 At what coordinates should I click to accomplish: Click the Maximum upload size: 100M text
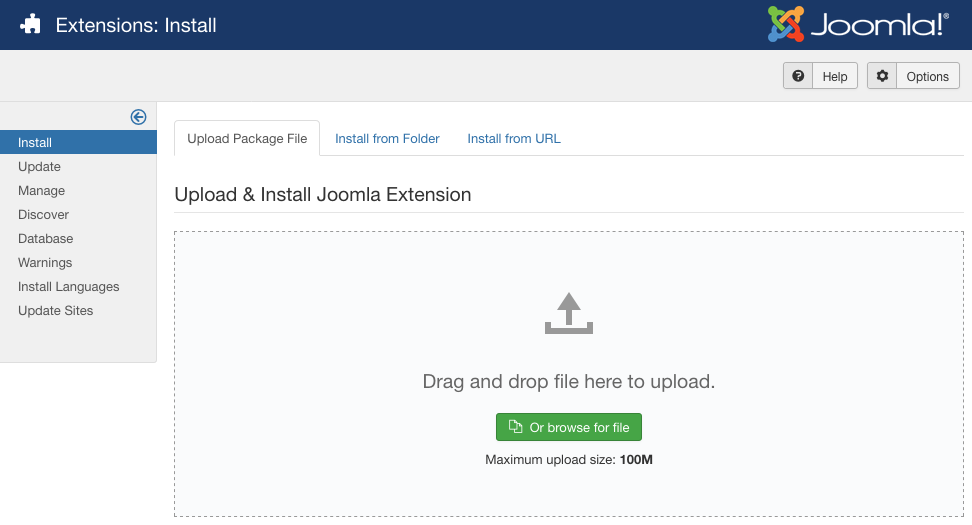pos(568,459)
